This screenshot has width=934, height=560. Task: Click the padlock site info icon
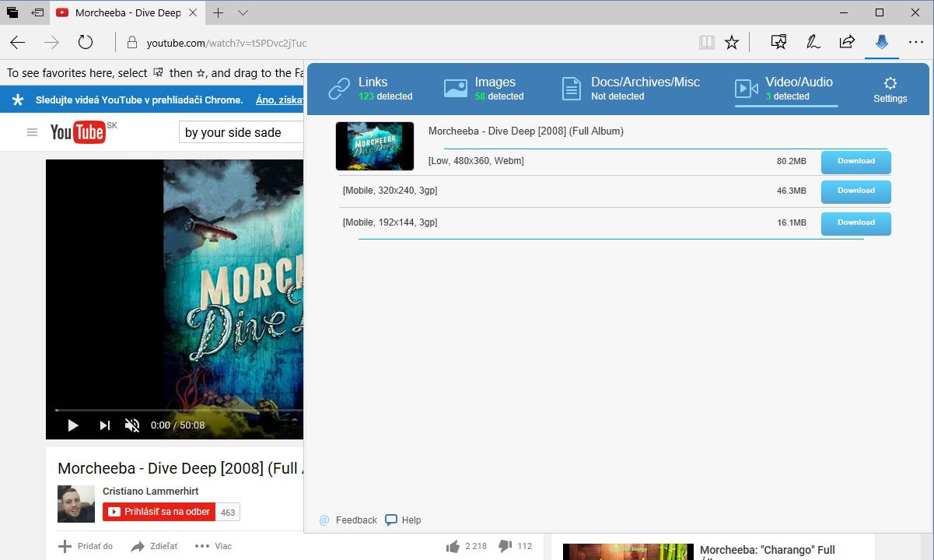point(131,43)
